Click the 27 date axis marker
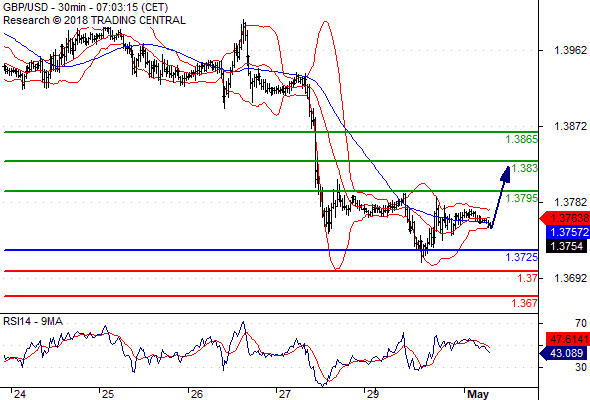Image resolution: width=590 pixels, height=400 pixels. [285, 394]
